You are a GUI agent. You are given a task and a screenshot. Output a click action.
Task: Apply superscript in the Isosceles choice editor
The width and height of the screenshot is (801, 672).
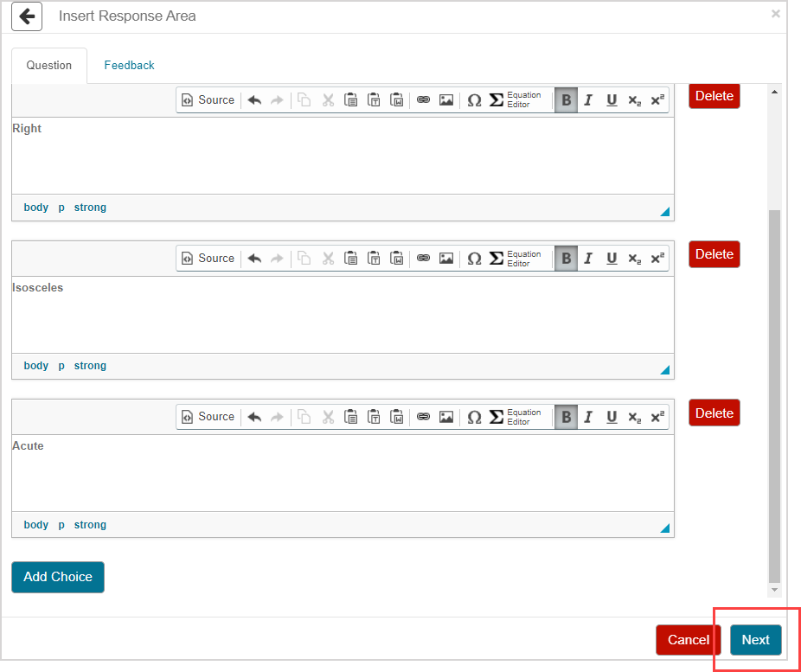(x=657, y=258)
